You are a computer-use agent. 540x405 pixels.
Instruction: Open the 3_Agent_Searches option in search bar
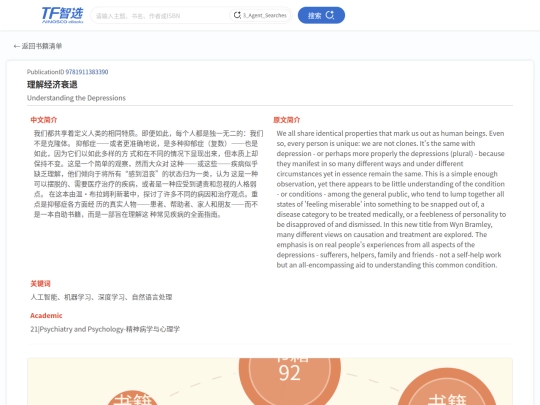[260, 15]
